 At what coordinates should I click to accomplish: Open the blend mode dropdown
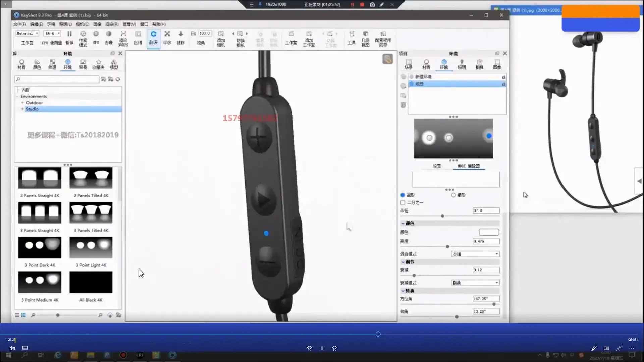pos(475,254)
